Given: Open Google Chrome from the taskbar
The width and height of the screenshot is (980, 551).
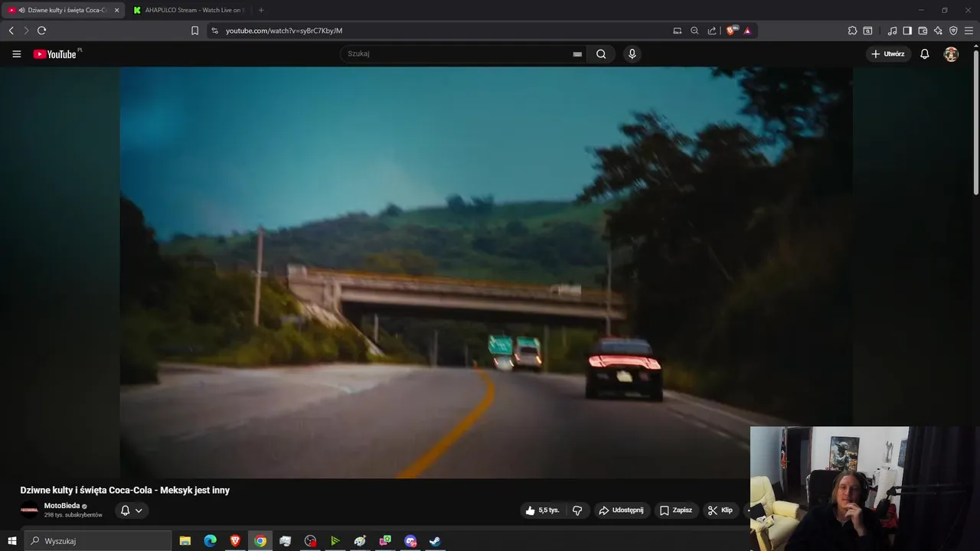Looking at the screenshot, I should (x=260, y=541).
